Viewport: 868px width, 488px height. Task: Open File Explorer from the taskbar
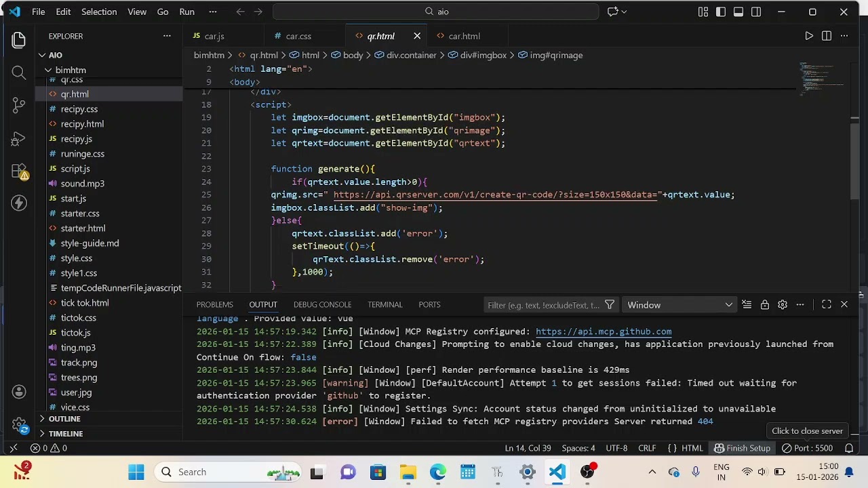tap(408, 472)
